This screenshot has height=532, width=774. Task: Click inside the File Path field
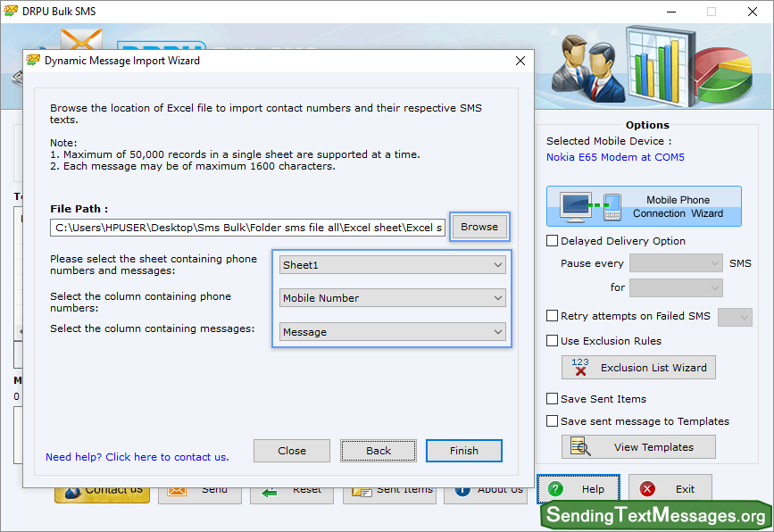[x=247, y=228]
